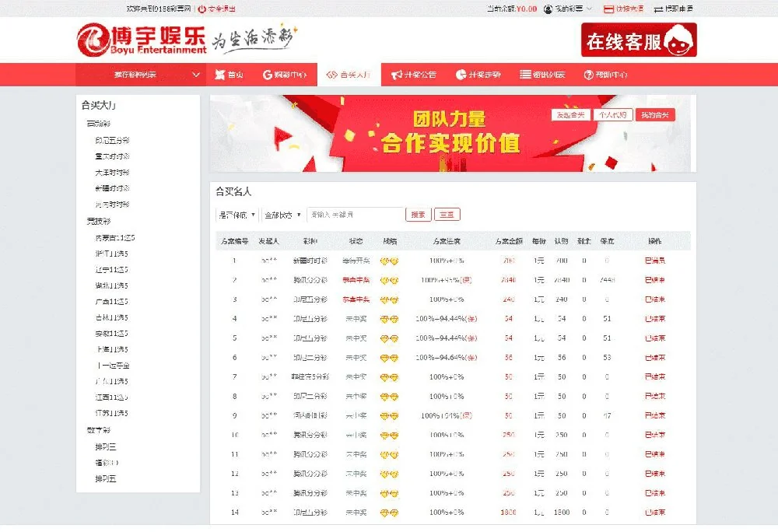Click the start group buy button on the banner
The height and width of the screenshot is (532, 778).
(x=569, y=115)
